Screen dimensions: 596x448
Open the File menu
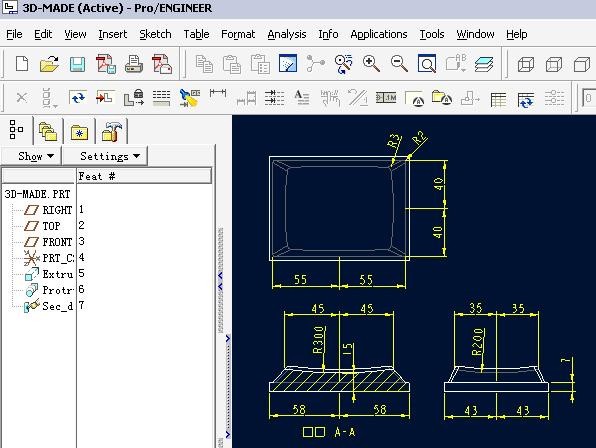14,34
